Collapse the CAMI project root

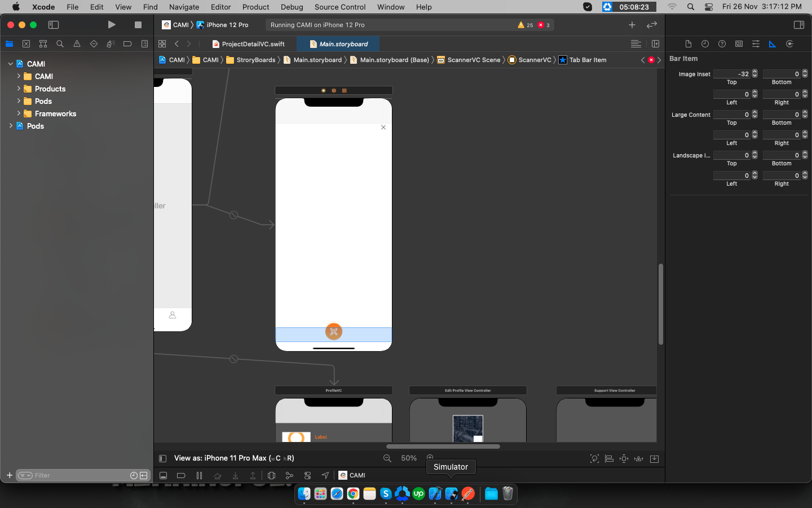10,64
